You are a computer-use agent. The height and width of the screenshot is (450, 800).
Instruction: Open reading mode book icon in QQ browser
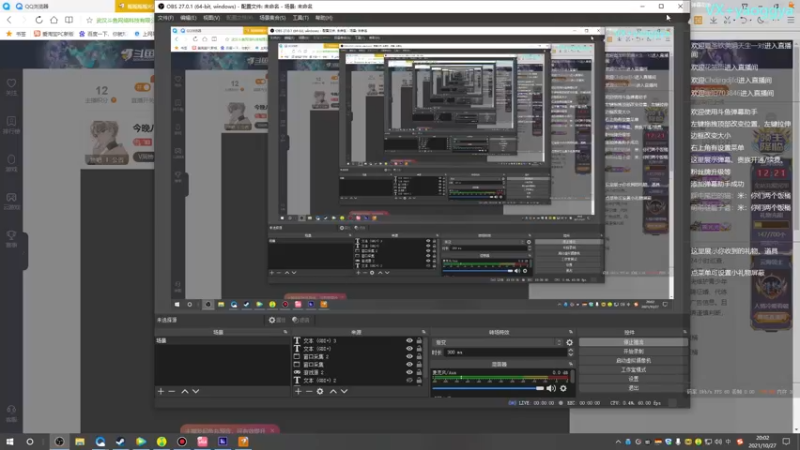pos(69,20)
